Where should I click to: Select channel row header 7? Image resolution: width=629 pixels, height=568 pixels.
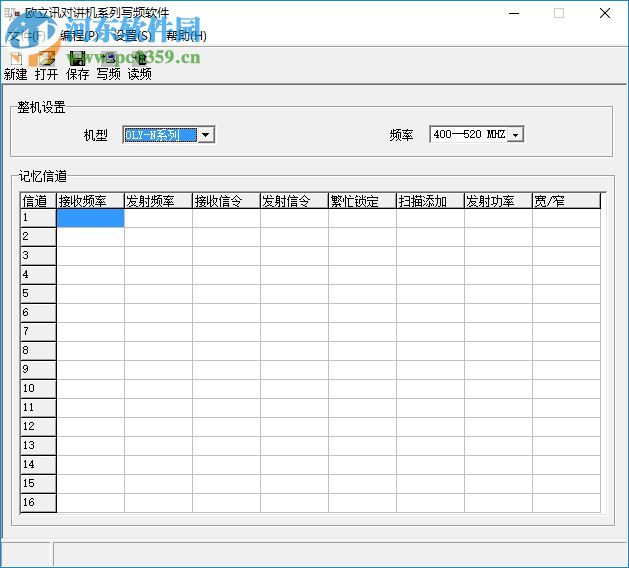pyautogui.click(x=39, y=332)
